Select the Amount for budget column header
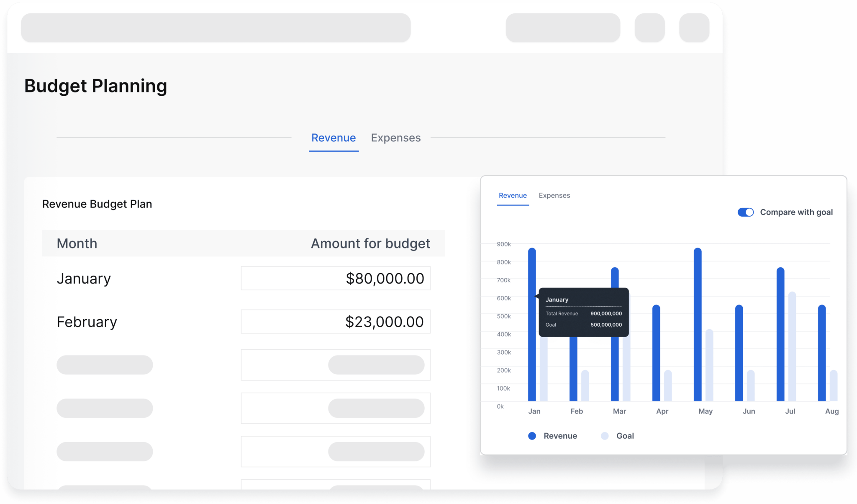Viewport: 857px width, 504px height. click(x=370, y=243)
